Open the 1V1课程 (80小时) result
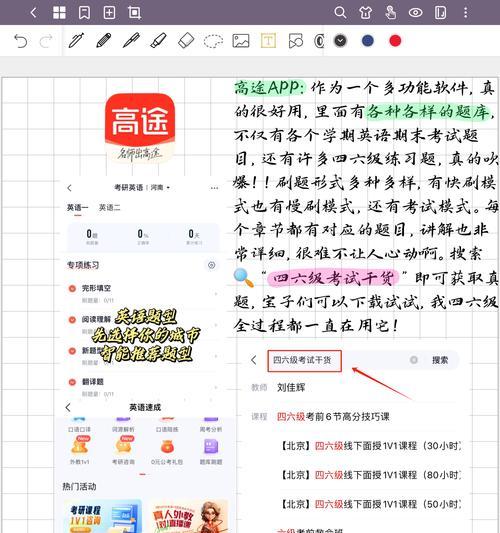 (371, 475)
